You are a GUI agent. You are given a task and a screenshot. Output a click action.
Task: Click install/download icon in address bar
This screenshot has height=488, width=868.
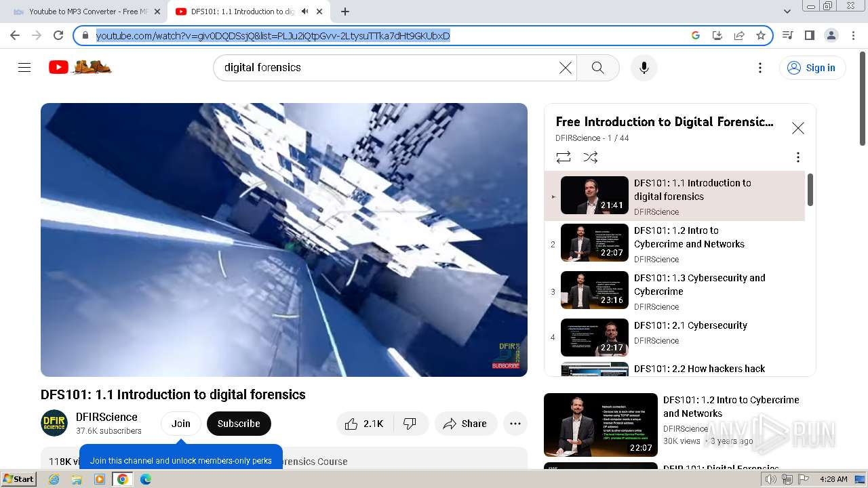tap(717, 35)
